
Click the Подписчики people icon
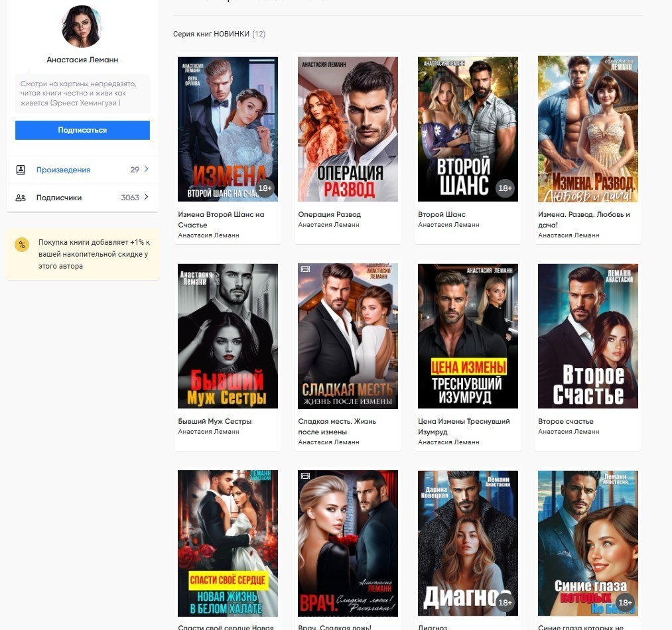[x=21, y=198]
